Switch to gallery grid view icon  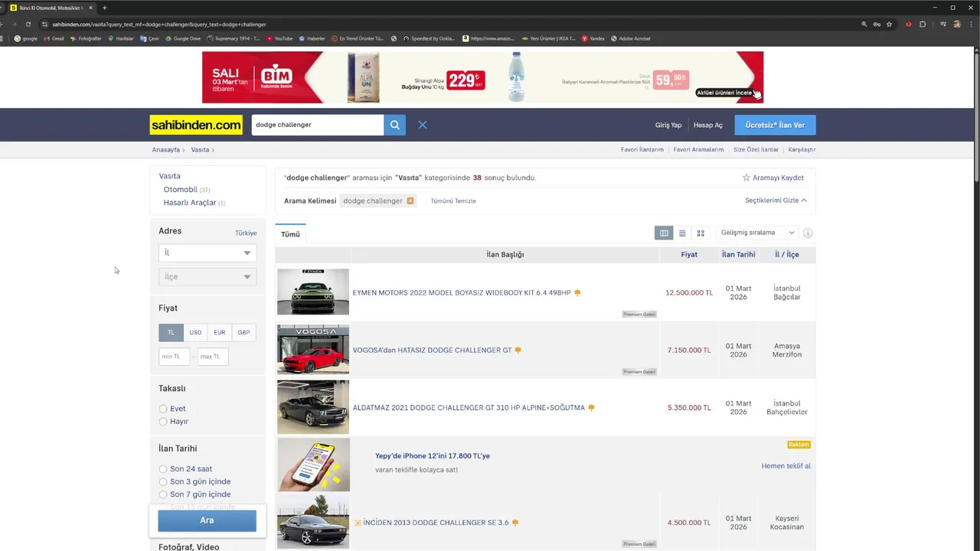point(701,233)
